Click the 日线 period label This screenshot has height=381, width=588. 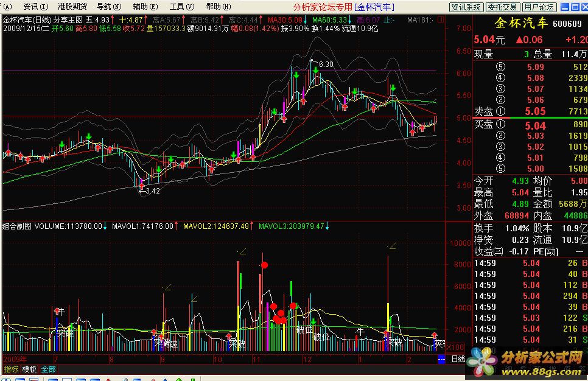458,359
